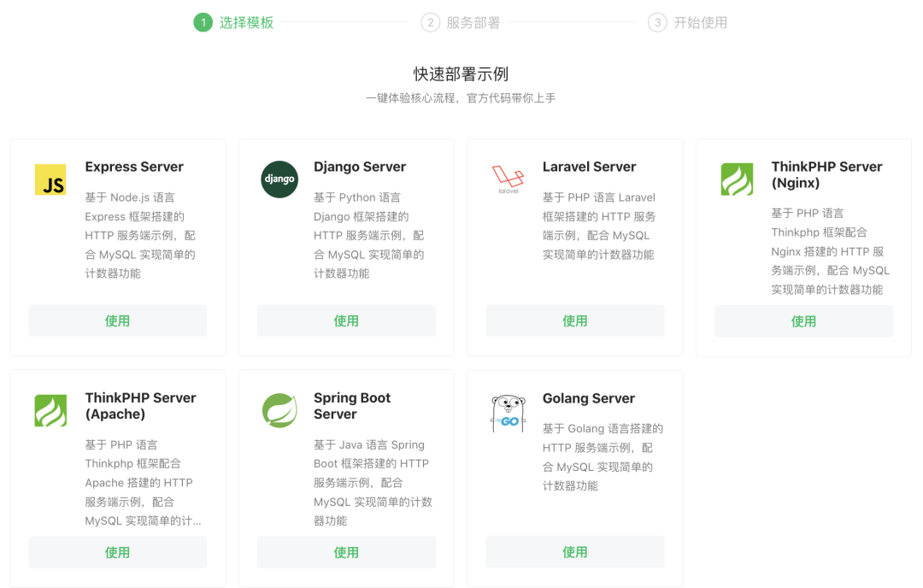
Task: Click the Django Server green logo
Action: [x=279, y=179]
